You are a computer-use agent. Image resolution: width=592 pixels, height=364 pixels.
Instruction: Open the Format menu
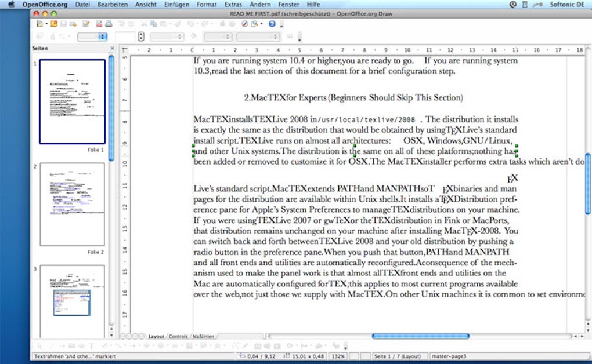click(x=207, y=5)
